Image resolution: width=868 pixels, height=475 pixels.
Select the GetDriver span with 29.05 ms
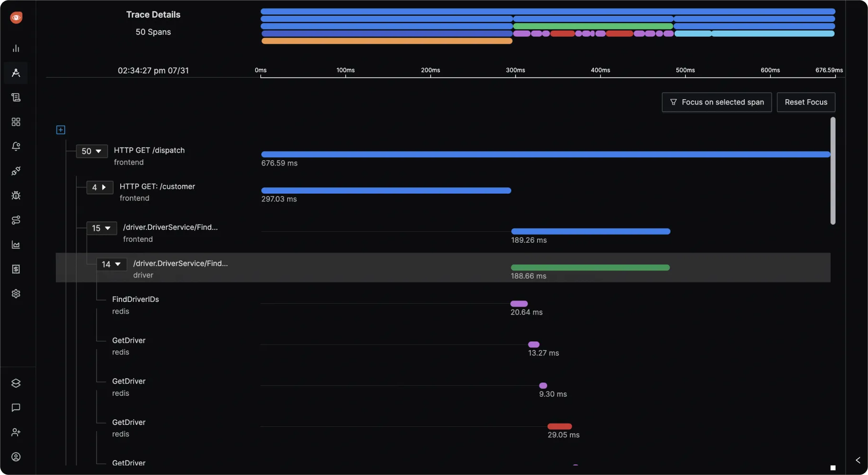(x=443, y=428)
